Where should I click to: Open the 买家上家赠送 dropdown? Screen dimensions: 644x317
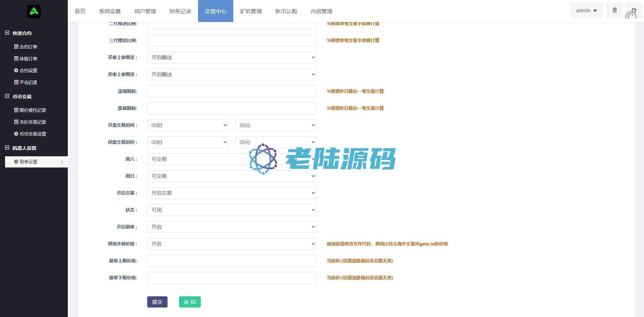click(x=232, y=58)
